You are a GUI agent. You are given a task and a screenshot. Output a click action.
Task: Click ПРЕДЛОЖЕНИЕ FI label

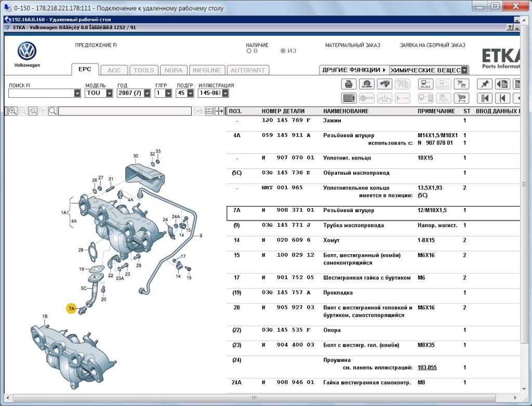click(x=96, y=45)
